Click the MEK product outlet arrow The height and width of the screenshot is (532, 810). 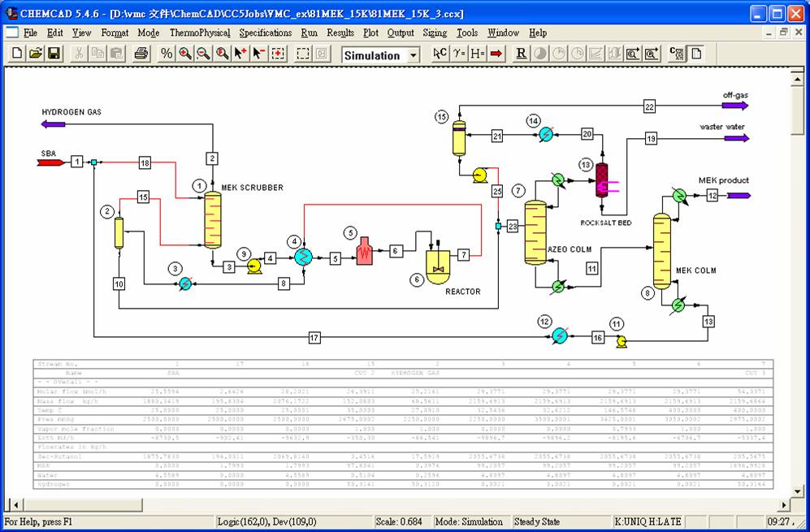point(739,195)
